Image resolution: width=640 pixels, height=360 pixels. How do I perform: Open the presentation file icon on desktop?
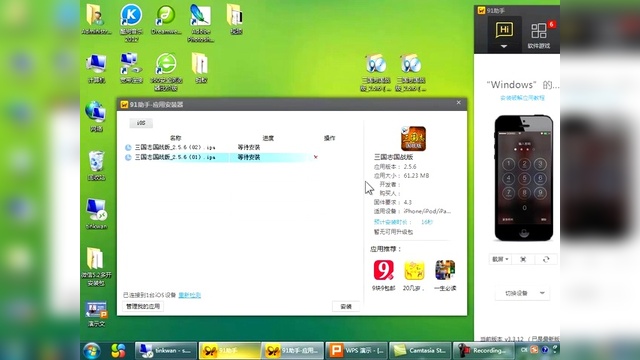(x=96, y=314)
